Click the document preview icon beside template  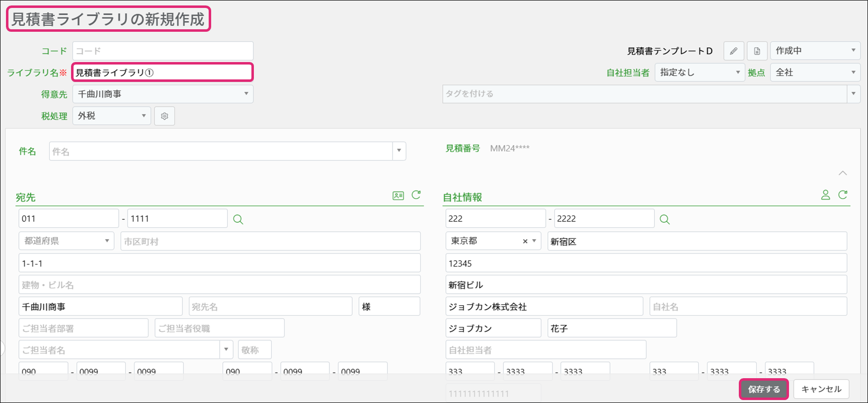pos(757,51)
